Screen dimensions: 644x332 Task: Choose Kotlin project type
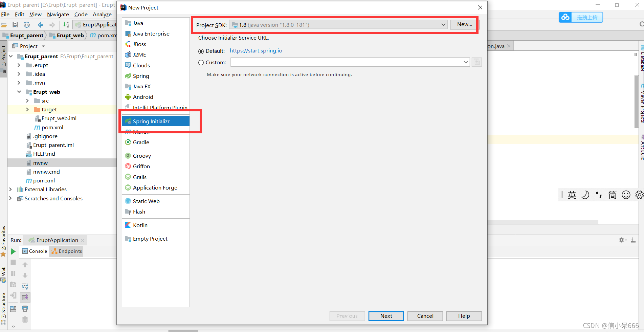click(x=155, y=225)
